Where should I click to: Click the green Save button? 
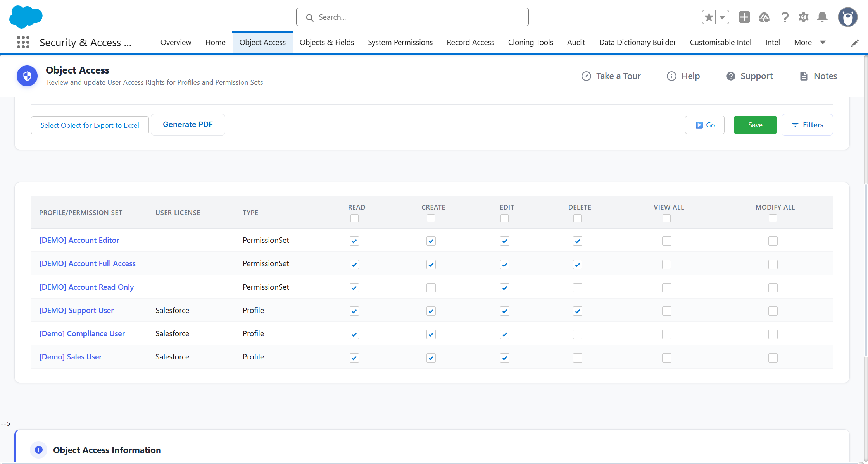click(755, 125)
